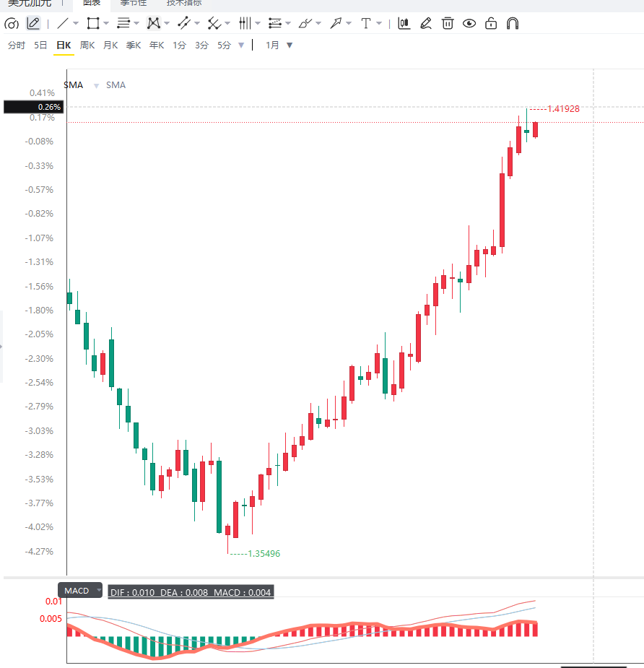The height and width of the screenshot is (668, 644).
Task: Click the DIF DEA MACD values readout
Action: coord(191,592)
